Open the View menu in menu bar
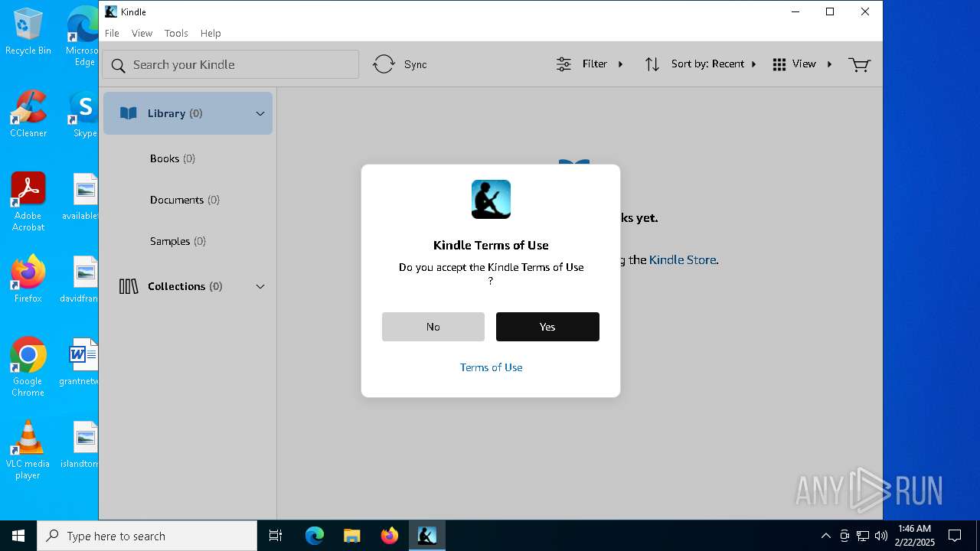980x551 pixels. [x=142, y=33]
